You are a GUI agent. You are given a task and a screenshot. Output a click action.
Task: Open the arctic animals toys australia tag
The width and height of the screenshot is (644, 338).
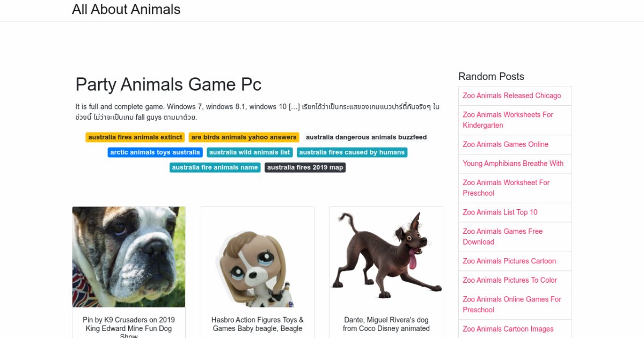tap(155, 152)
